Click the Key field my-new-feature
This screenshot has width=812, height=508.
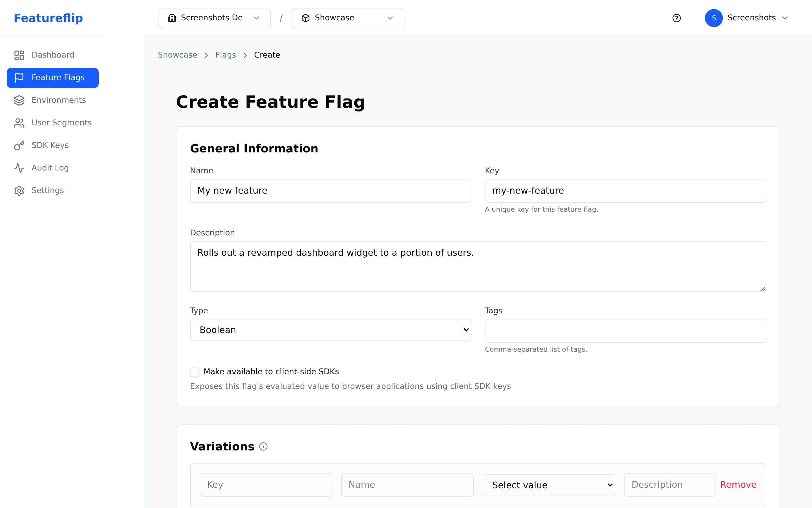coord(625,190)
